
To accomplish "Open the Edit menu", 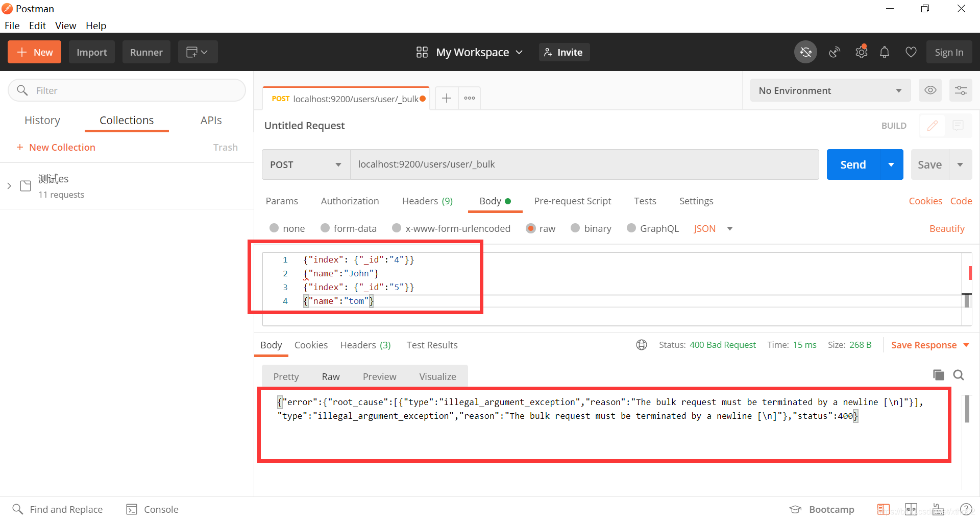I will tap(37, 26).
